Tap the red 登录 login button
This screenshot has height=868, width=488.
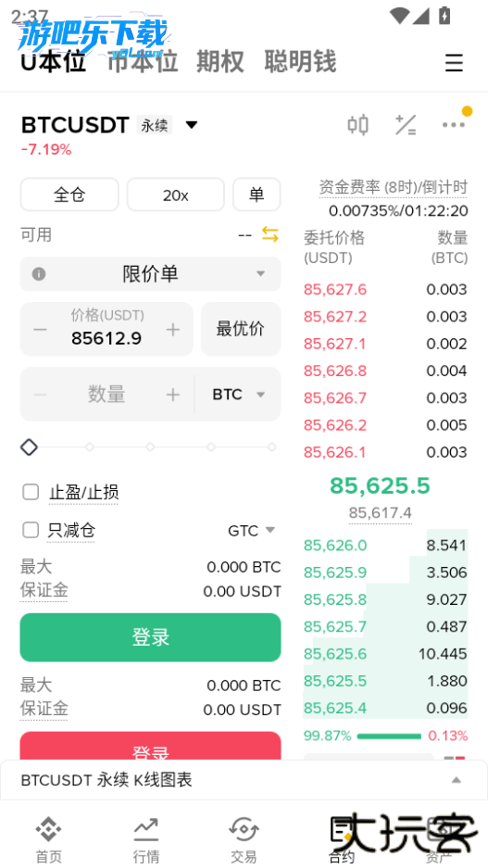point(151,746)
